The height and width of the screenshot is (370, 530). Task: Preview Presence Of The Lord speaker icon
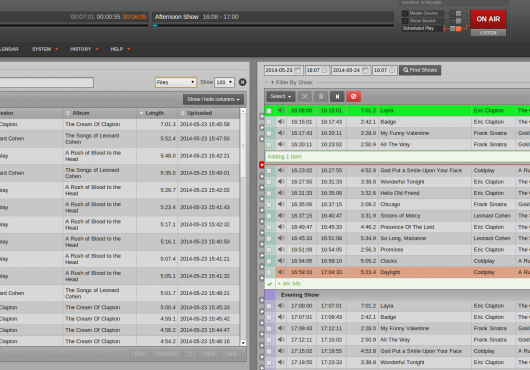pyautogui.click(x=281, y=227)
